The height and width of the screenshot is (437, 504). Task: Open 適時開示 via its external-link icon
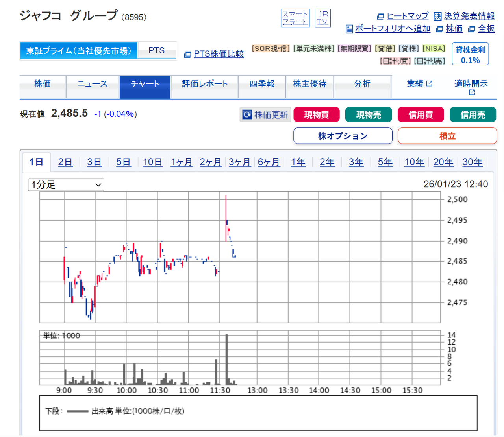coord(471,92)
